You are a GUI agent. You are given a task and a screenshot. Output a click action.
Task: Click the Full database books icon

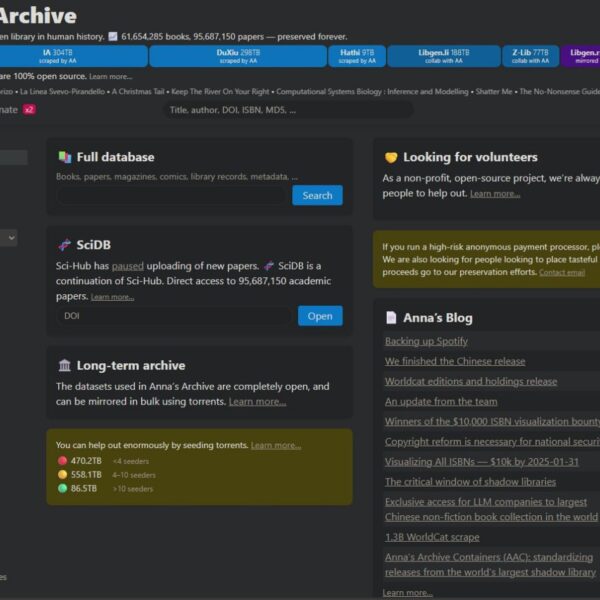(65, 157)
